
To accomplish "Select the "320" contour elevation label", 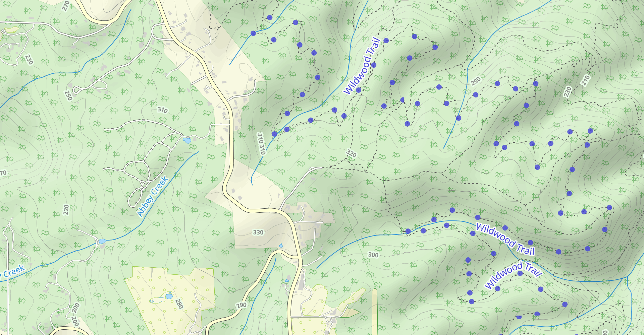I will pos(351,153).
